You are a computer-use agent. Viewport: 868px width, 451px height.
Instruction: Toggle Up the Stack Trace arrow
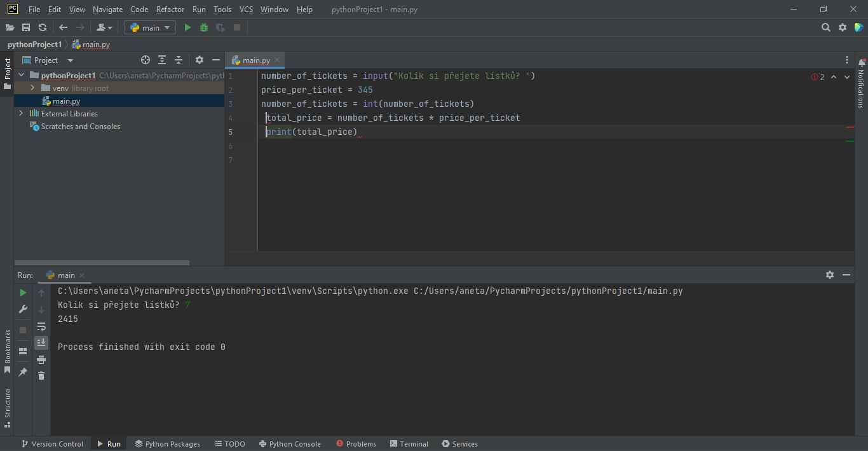pyautogui.click(x=41, y=293)
